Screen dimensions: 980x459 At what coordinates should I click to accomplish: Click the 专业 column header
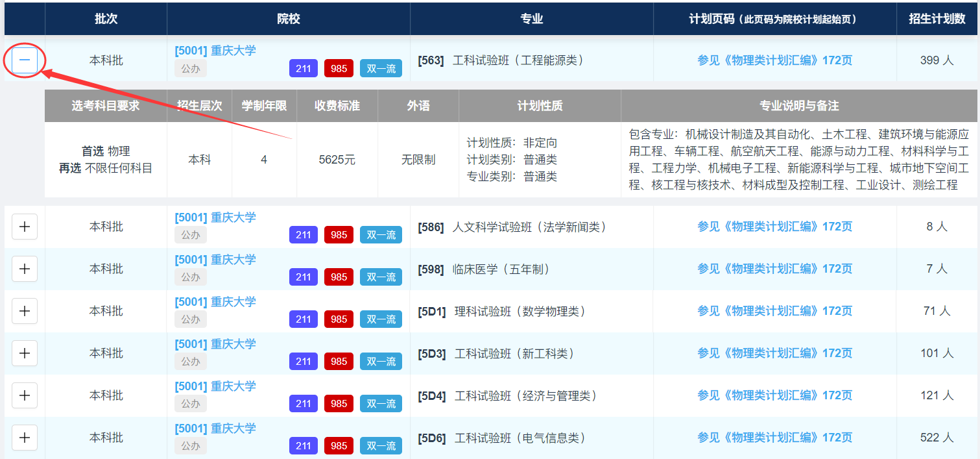point(531,19)
